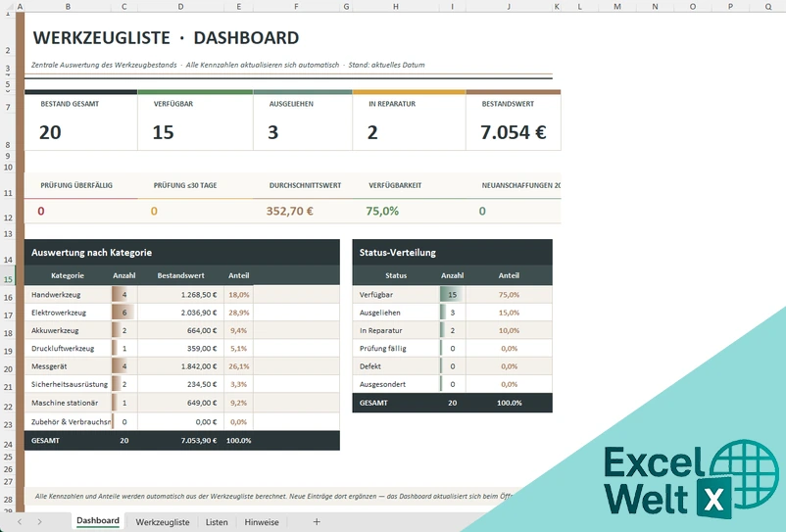Open the Dashboard sheet tab

98,521
